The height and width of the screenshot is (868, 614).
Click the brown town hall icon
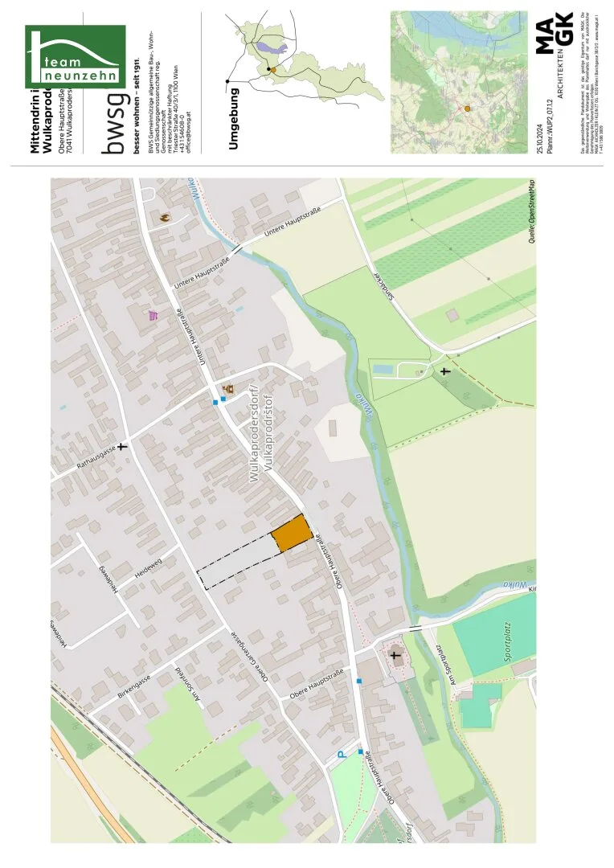point(227,389)
